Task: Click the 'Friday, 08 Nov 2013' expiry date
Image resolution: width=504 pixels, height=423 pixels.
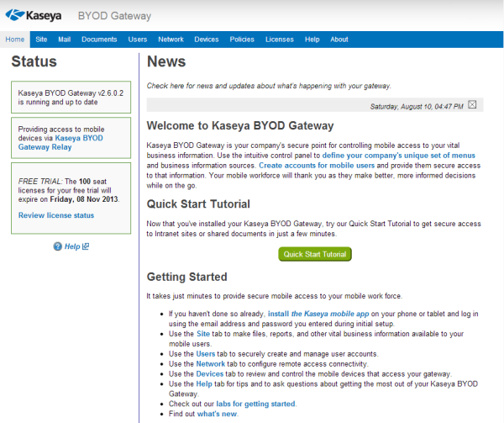Action: 84,199
